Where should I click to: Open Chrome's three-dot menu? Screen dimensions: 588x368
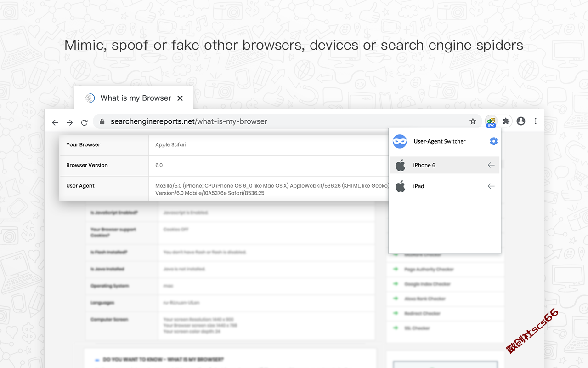(x=536, y=121)
